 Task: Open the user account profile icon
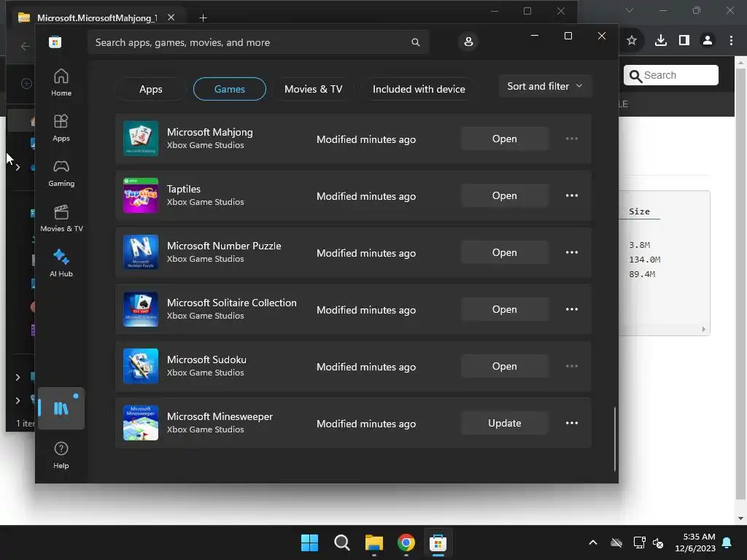[468, 42]
